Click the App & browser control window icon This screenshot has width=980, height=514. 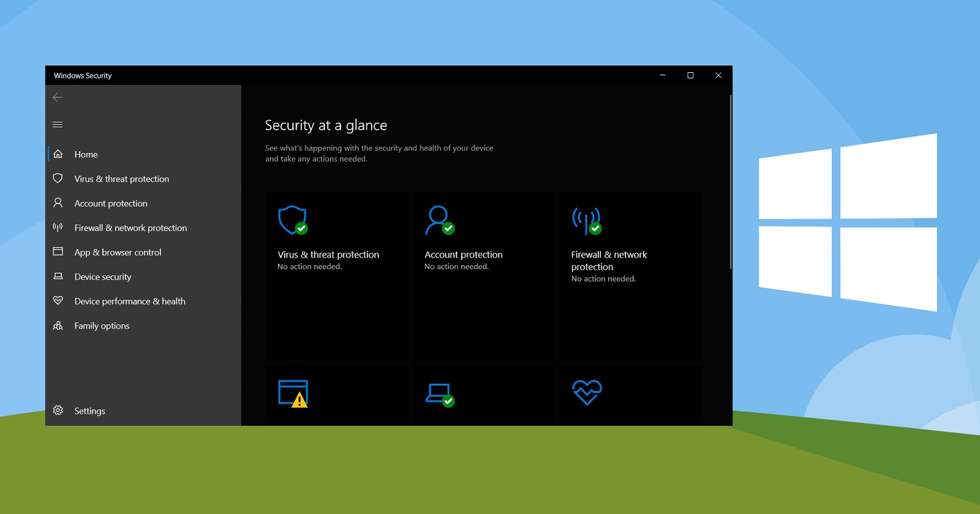coord(58,251)
